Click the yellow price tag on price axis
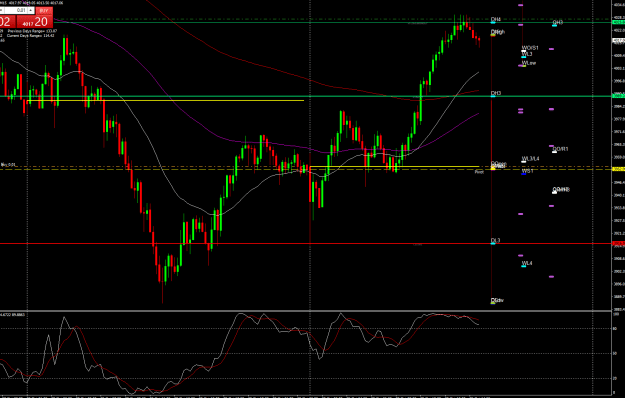 (619, 169)
